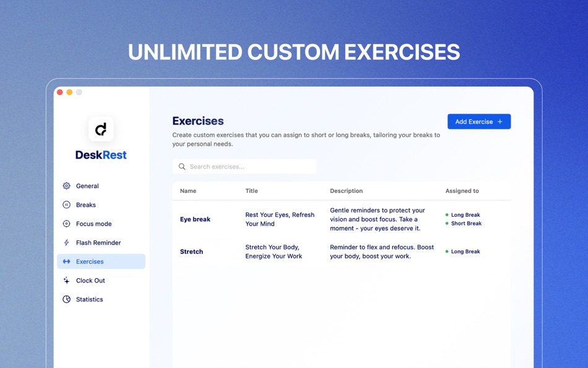Select the Eye break exercise name
Image resolution: width=588 pixels, height=368 pixels.
pyautogui.click(x=195, y=219)
